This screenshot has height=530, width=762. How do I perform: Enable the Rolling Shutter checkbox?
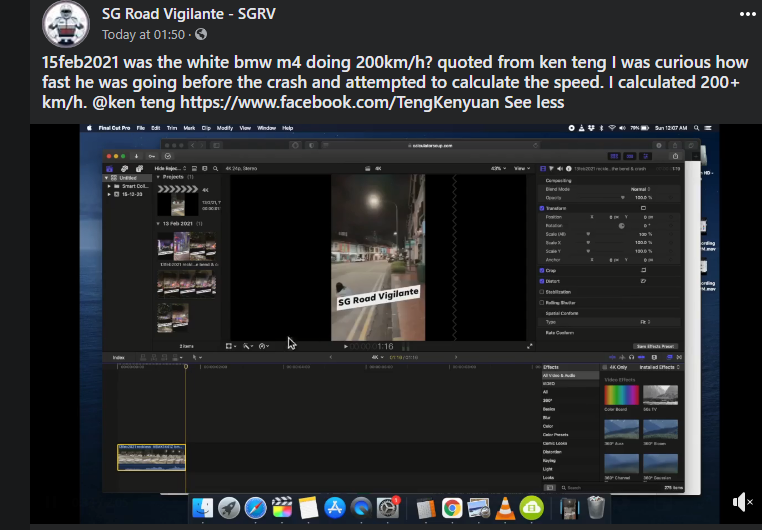(x=542, y=302)
